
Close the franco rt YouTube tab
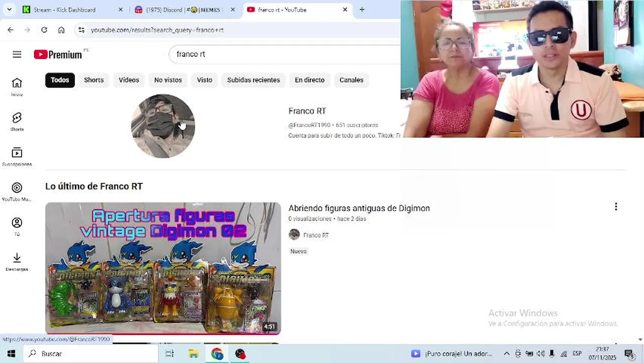point(345,10)
